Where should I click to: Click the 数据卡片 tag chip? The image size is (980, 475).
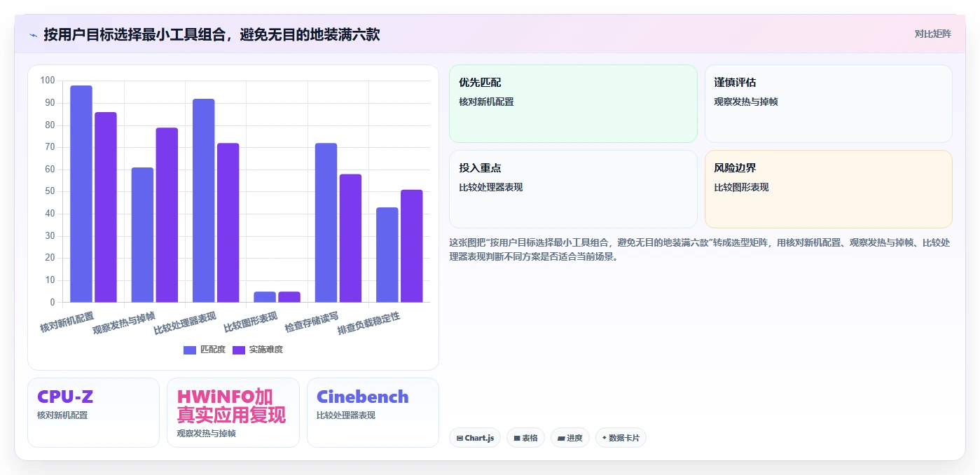[x=621, y=438]
